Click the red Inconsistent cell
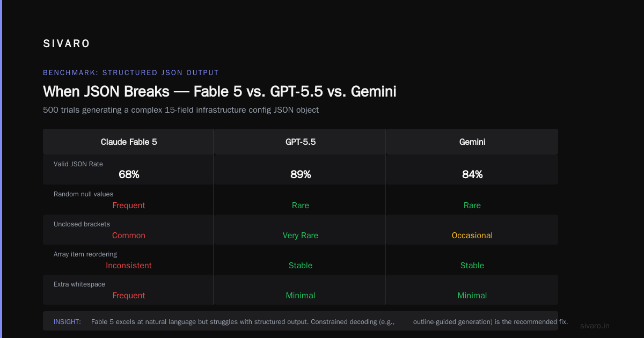This screenshot has height=338, width=644. point(129,266)
